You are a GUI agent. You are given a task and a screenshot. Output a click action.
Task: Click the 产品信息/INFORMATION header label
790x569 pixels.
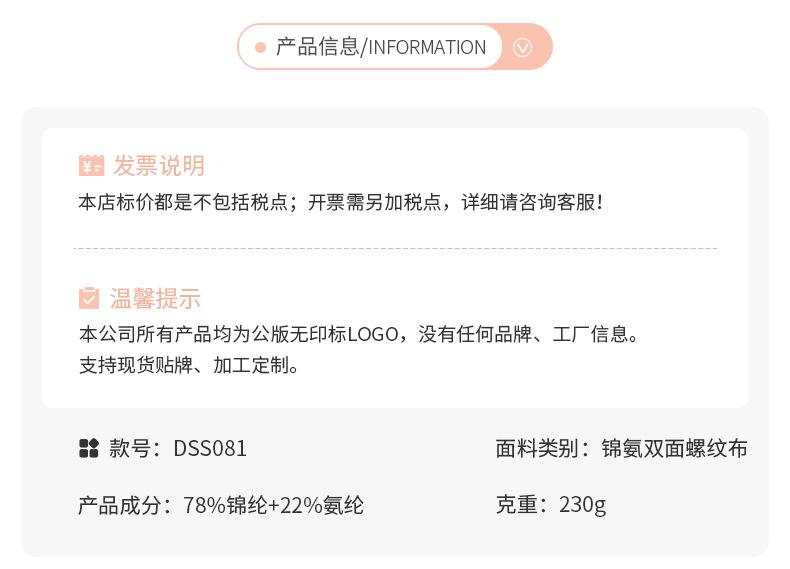pos(380,47)
